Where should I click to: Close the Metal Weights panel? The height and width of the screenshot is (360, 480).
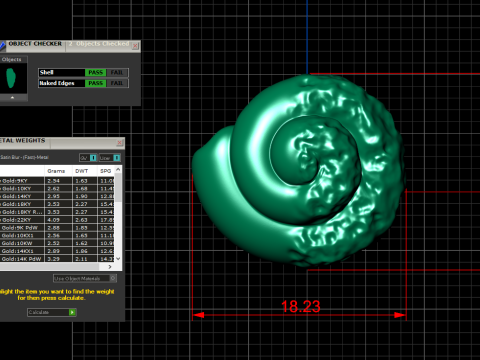(120, 143)
